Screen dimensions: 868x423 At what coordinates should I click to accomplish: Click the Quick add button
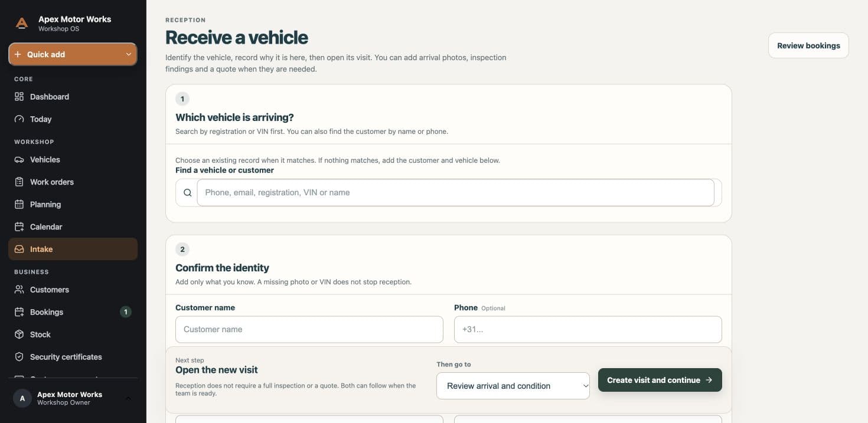pos(73,54)
